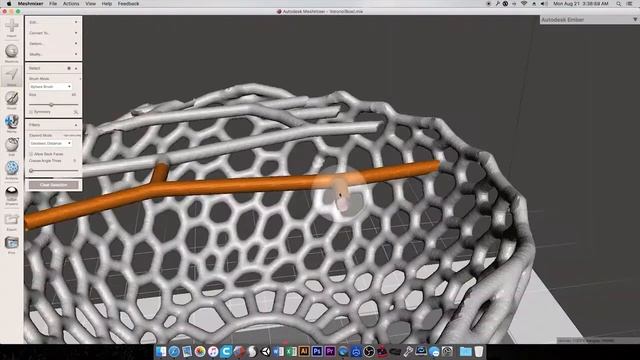This screenshot has height=360, width=640.
Task: Click the symmetry options icon in Select panel
Action: coord(76,112)
